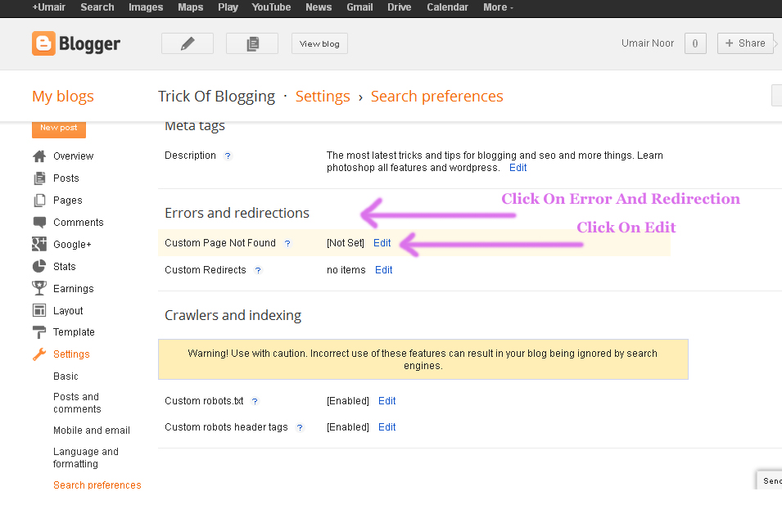Click the Settings wrench icon
The height and width of the screenshot is (532, 782).
[39, 354]
